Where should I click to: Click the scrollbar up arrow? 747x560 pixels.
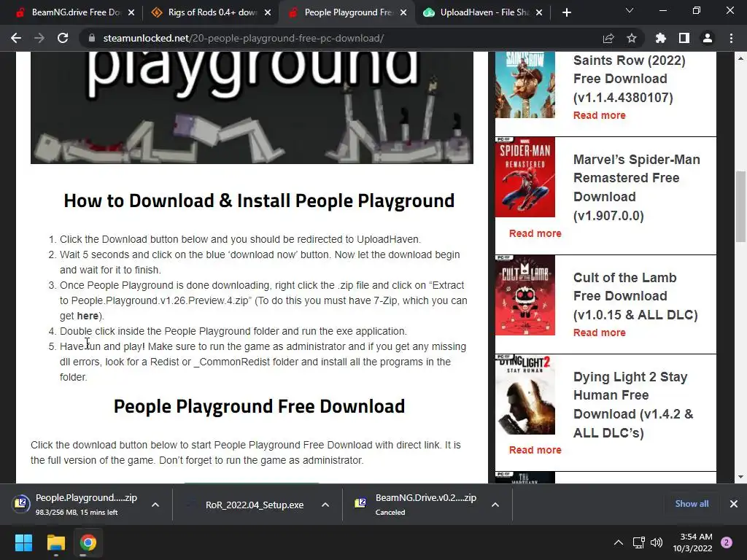(740, 58)
